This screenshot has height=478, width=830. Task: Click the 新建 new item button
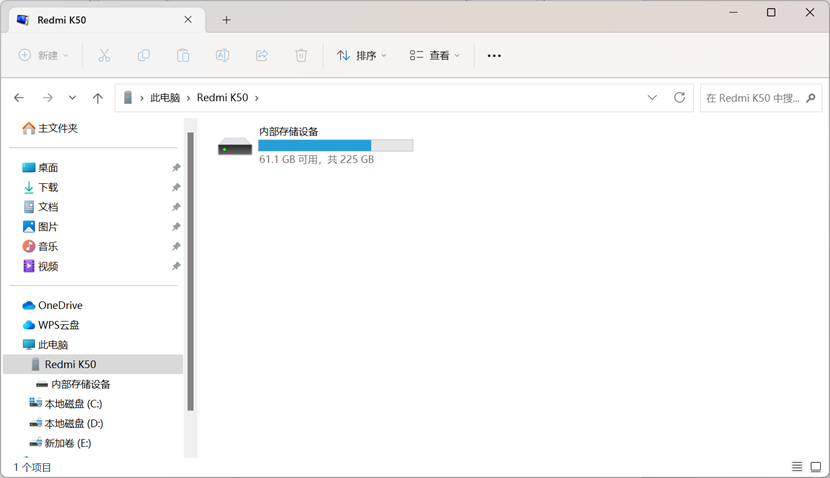(x=44, y=56)
